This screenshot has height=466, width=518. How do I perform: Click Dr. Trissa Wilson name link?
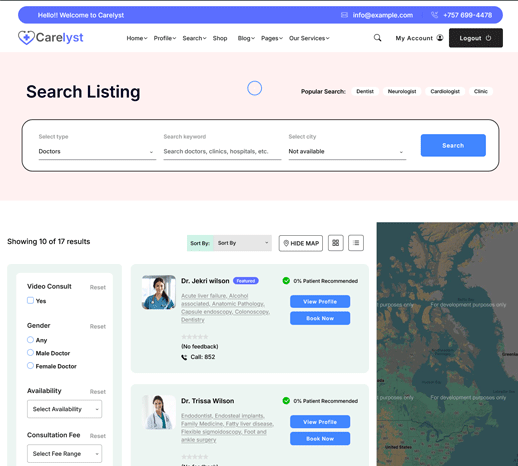click(x=207, y=401)
